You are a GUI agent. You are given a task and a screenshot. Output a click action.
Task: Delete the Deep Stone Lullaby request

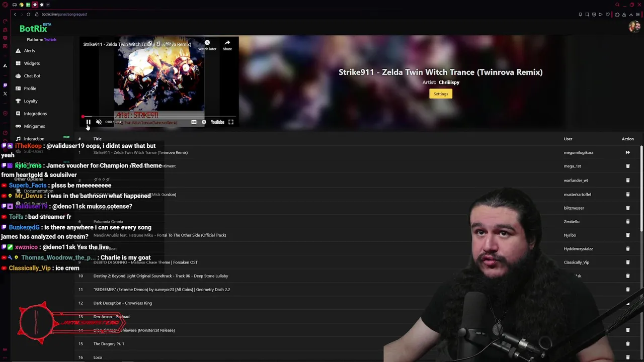coord(627,276)
